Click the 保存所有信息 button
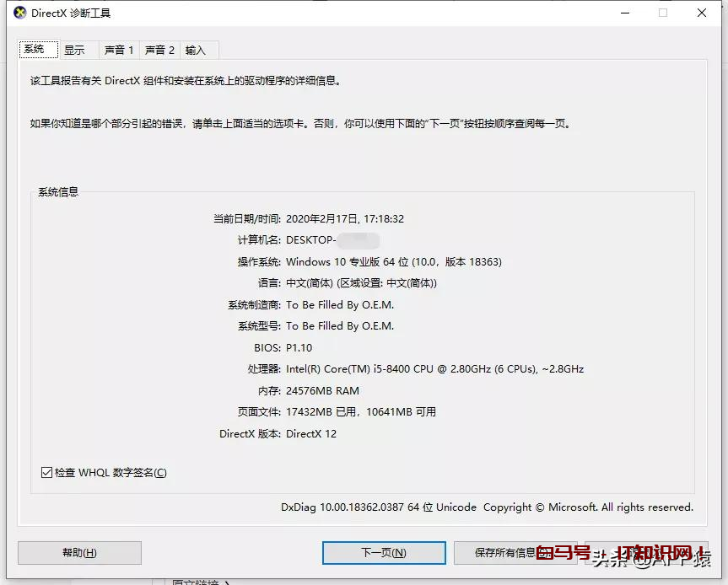Image resolution: width=728 pixels, height=585 pixels. pos(516,553)
